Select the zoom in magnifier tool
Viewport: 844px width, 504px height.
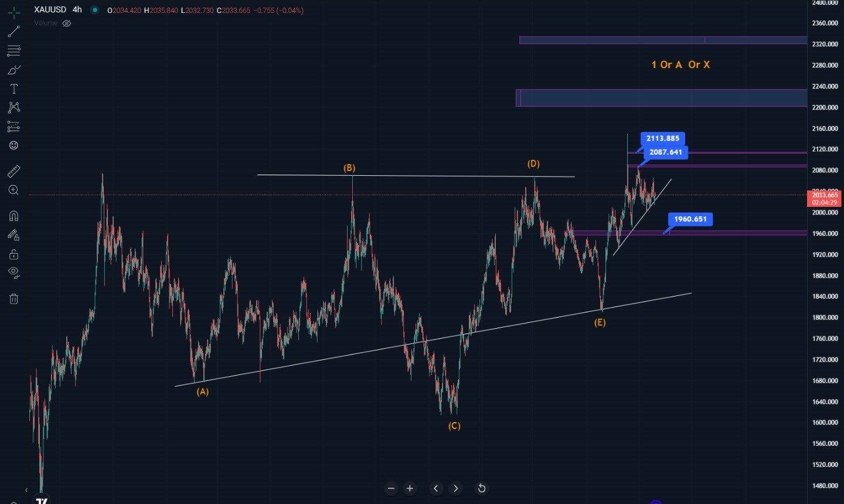(x=13, y=190)
